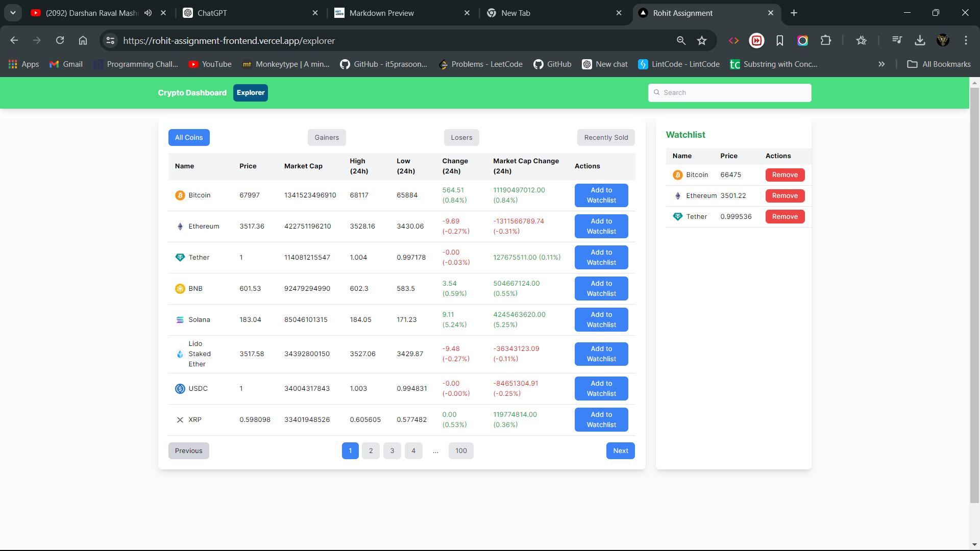
Task: Mute the YouTube tab audio icon
Action: click(148, 13)
